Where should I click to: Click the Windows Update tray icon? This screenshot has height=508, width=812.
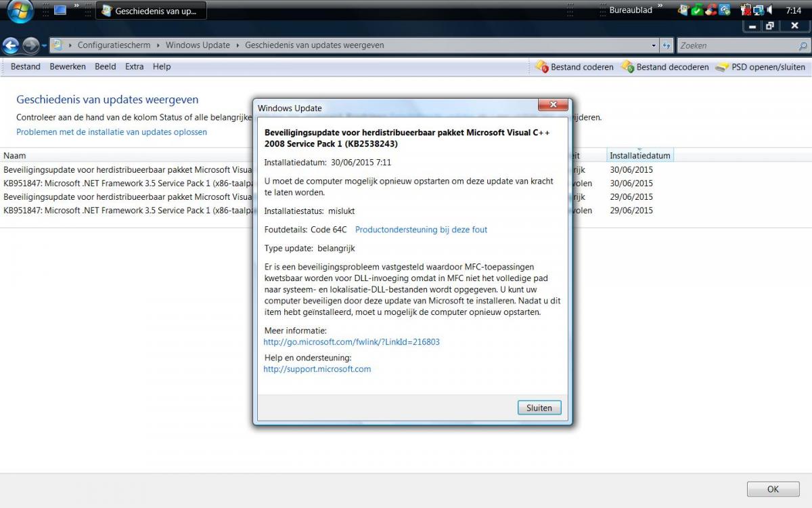pyautogui.click(x=683, y=10)
